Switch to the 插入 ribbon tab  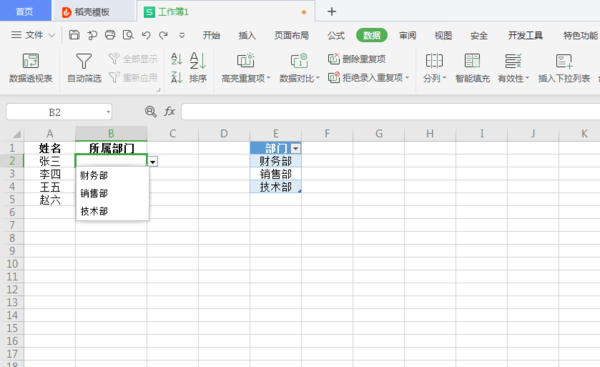[x=247, y=36]
